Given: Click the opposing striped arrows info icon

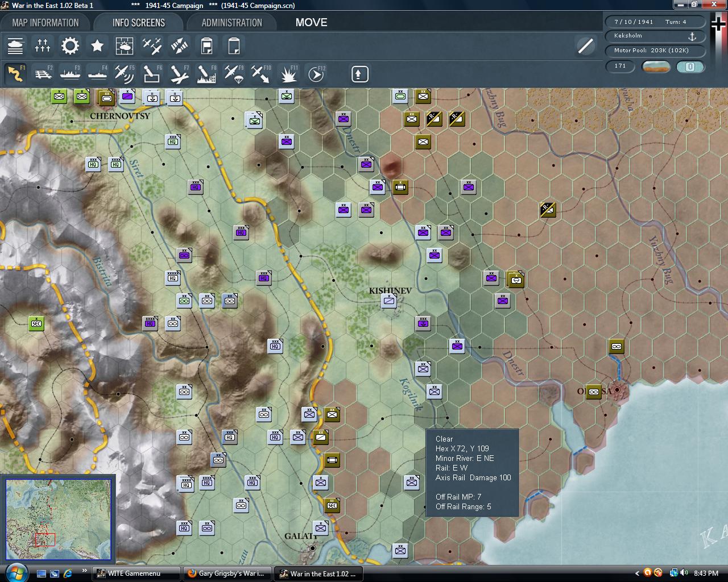Looking at the screenshot, I should tap(179, 46).
